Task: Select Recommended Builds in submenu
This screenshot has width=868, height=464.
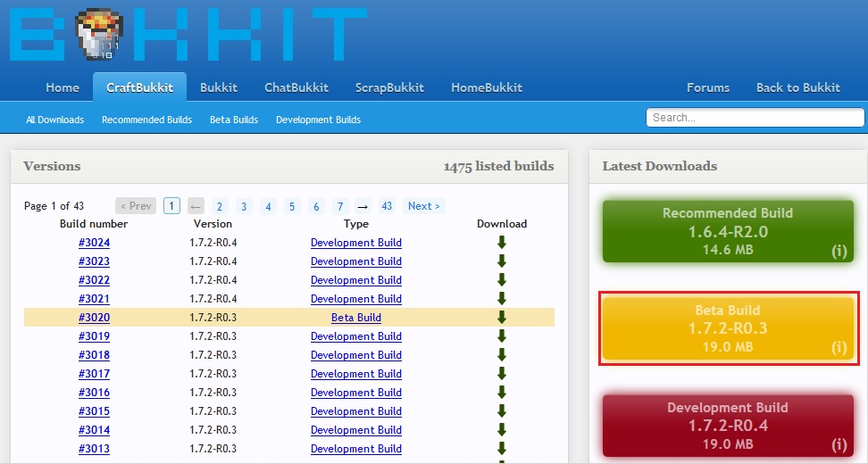Action: pyautogui.click(x=146, y=120)
